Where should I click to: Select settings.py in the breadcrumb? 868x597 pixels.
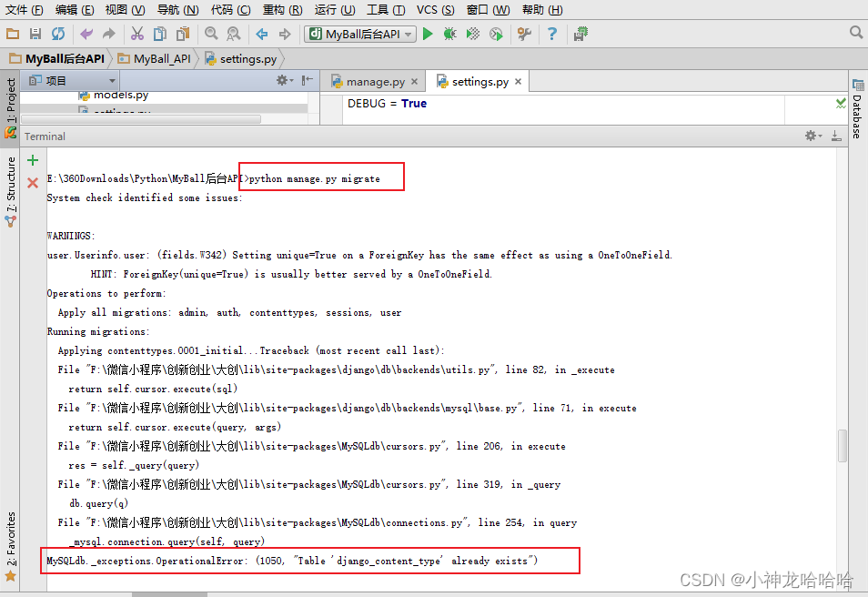pyautogui.click(x=241, y=59)
